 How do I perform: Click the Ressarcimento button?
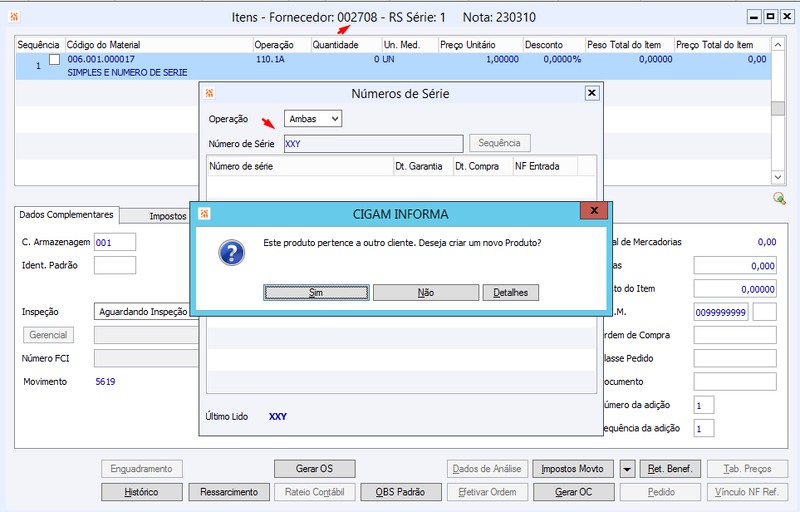click(229, 492)
